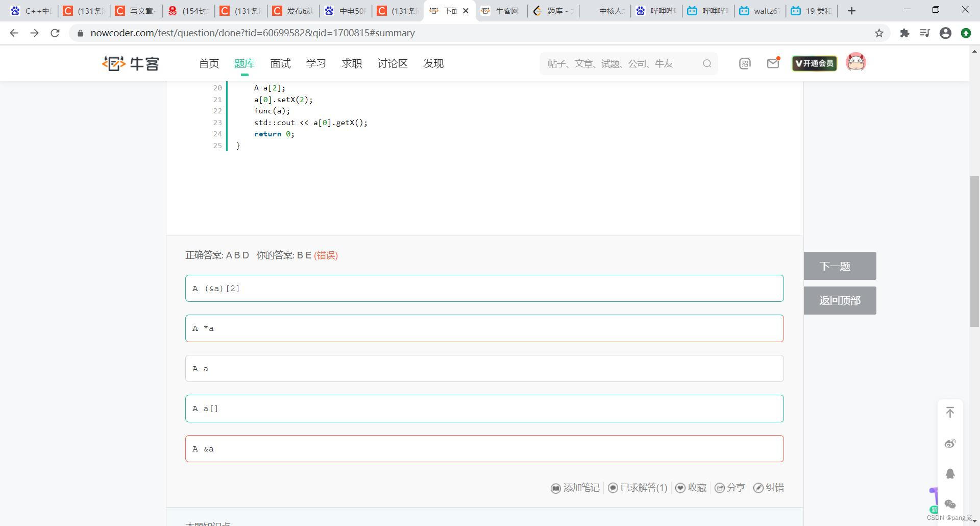Screen dimensions: 980x526
Task: Open the 已求解答(1) link
Action: pos(637,488)
